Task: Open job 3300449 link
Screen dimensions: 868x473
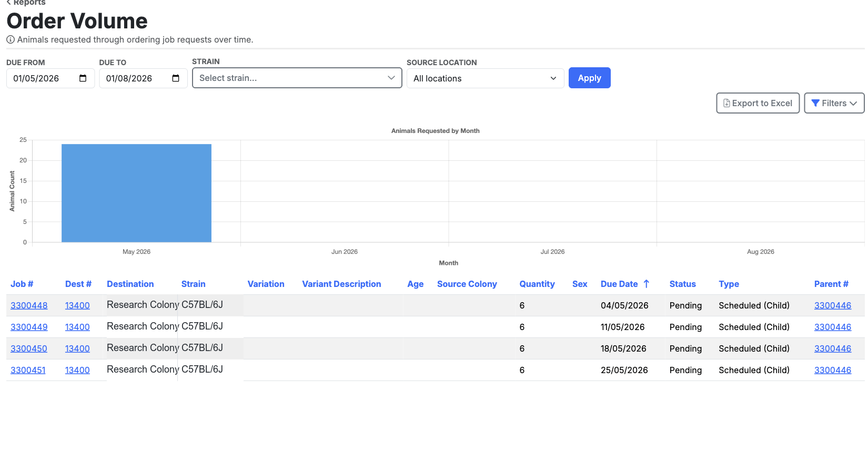Action: [x=29, y=327]
